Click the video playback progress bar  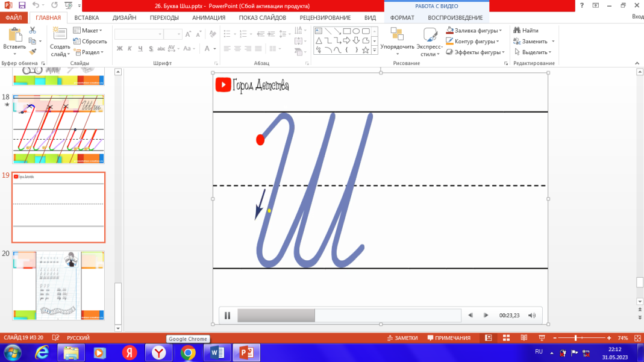(x=349, y=315)
